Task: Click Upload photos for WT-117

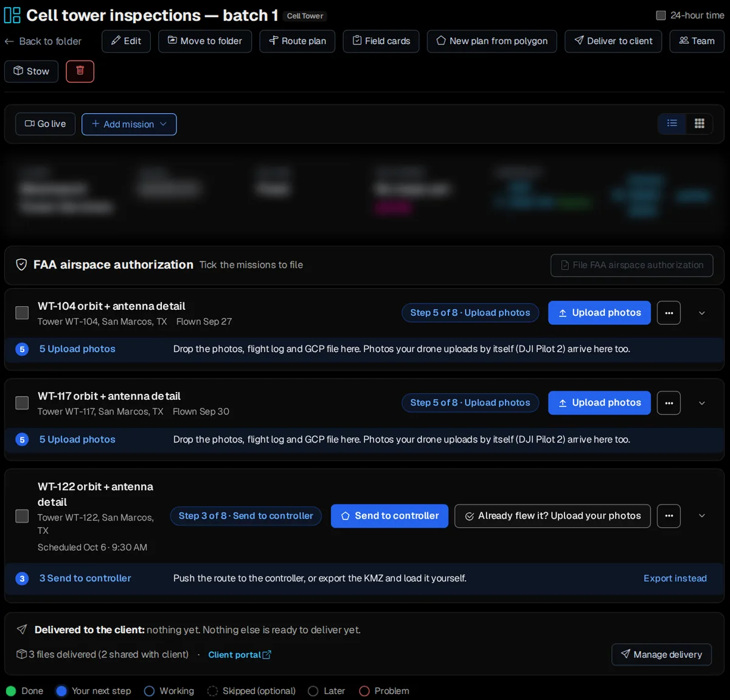Action: pyautogui.click(x=599, y=403)
